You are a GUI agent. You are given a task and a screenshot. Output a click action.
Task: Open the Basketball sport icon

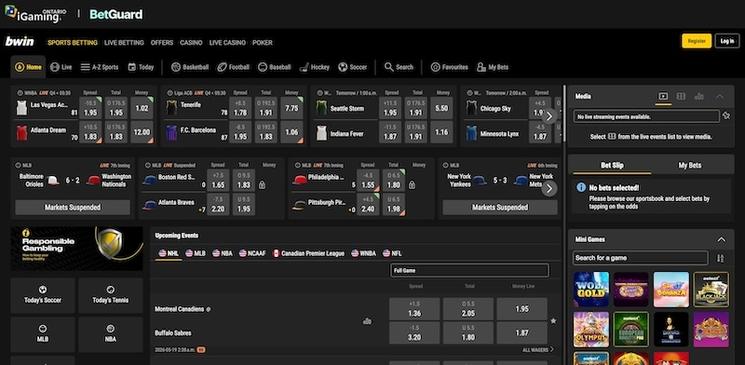(x=176, y=67)
